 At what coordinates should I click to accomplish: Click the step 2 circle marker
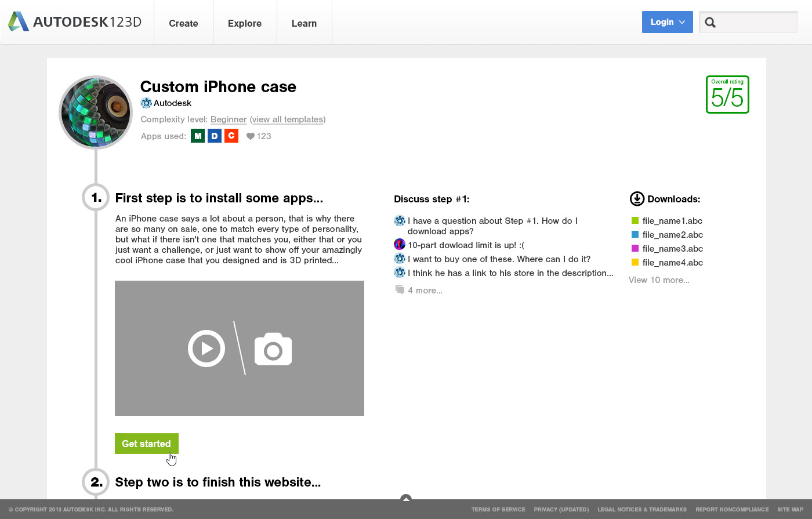point(96,482)
